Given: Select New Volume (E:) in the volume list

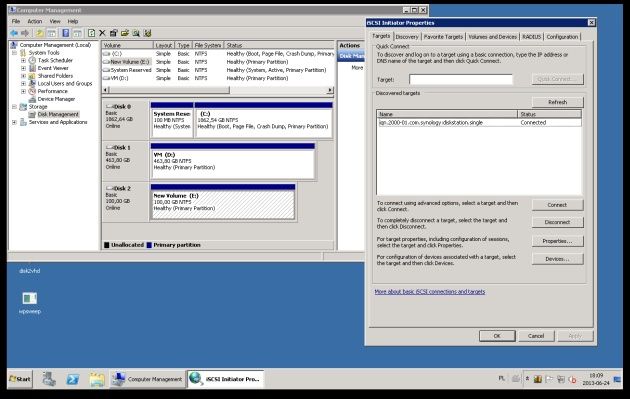Looking at the screenshot, I should click(x=127, y=62).
